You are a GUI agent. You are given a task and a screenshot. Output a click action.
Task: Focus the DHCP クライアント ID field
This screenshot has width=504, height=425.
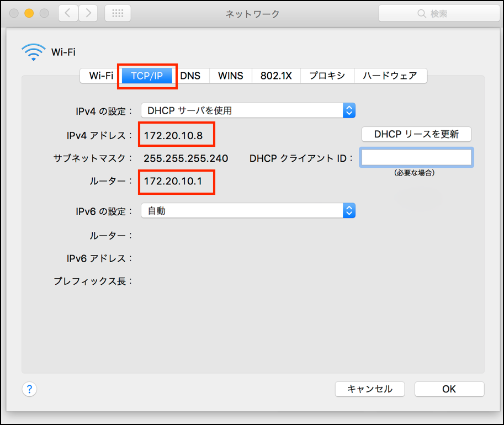coord(416,158)
